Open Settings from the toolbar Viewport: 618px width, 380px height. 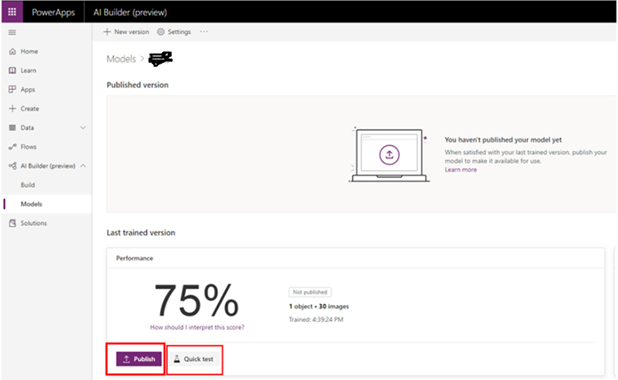tap(174, 32)
